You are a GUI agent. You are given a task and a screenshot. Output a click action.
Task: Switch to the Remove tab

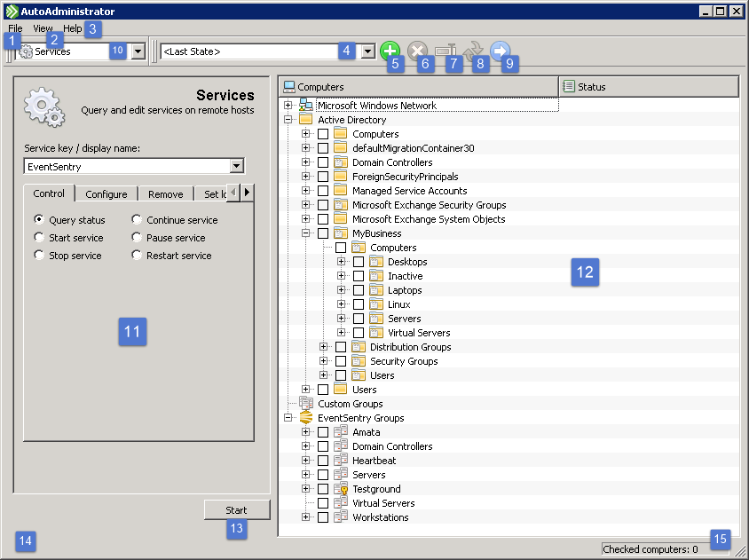coord(165,194)
